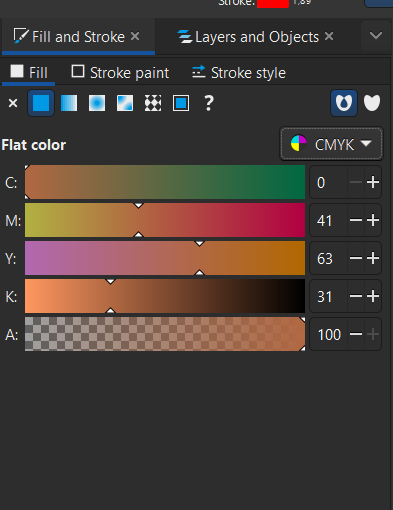
Task: Select the Radial gradient fill icon
Action: tap(97, 103)
